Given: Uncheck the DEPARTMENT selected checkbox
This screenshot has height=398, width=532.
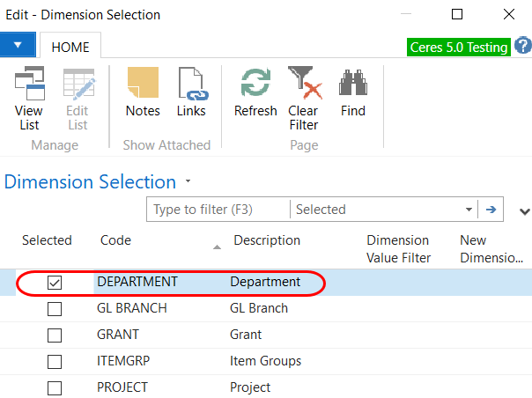Looking at the screenshot, I should (x=55, y=283).
